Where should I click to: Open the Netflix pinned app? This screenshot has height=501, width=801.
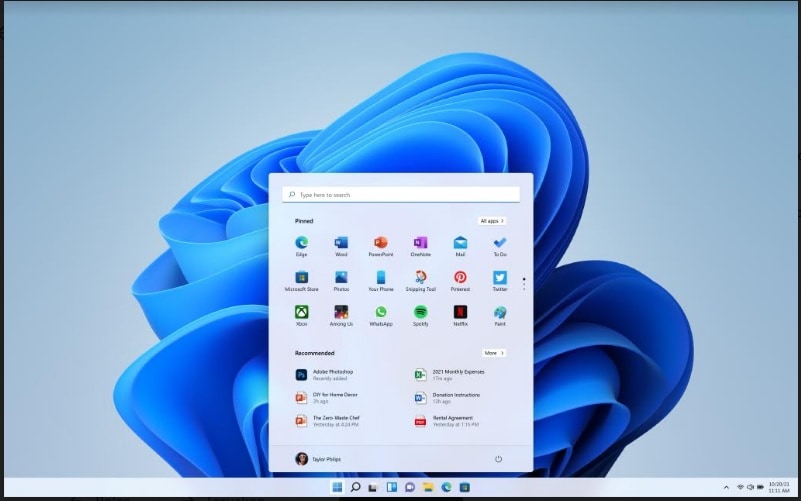pos(460,312)
